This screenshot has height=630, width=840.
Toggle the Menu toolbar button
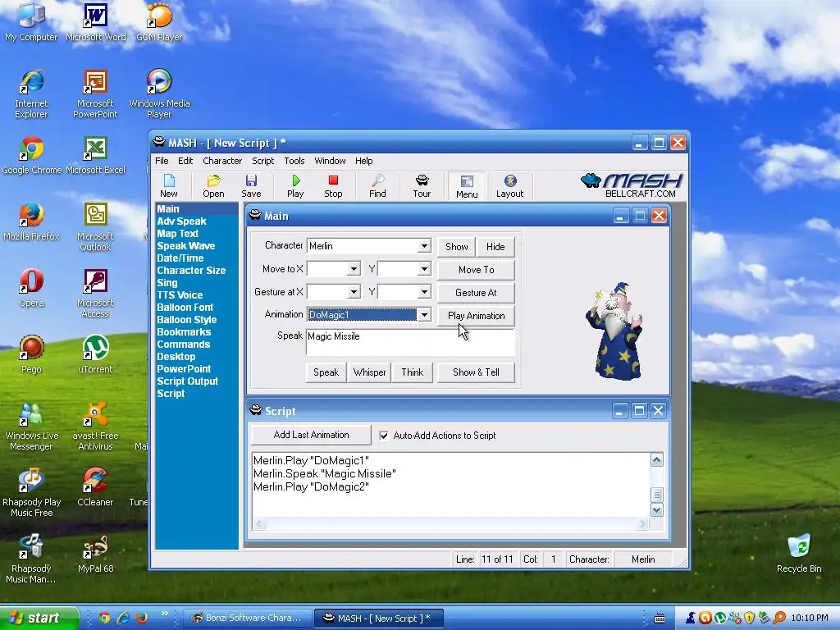coord(467,186)
